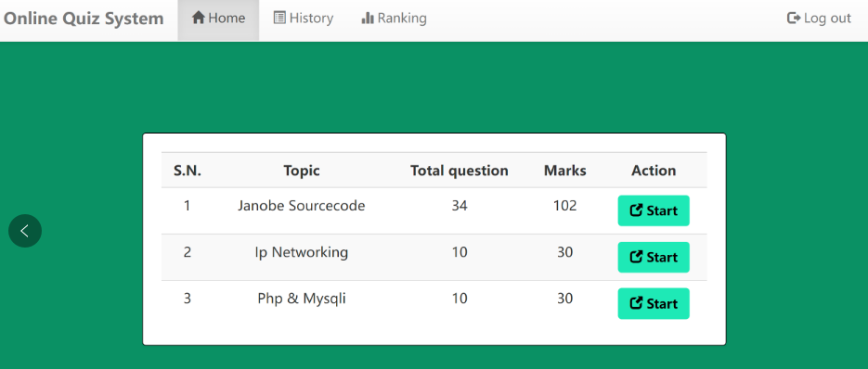
Task: Switch to the History tab
Action: click(x=304, y=19)
